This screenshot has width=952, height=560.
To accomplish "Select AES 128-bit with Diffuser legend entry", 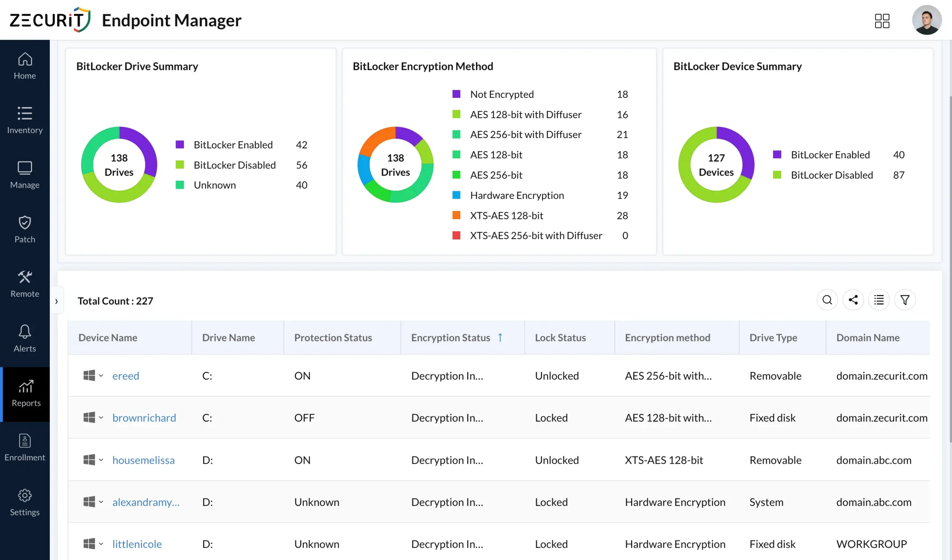I will pyautogui.click(x=540, y=114).
